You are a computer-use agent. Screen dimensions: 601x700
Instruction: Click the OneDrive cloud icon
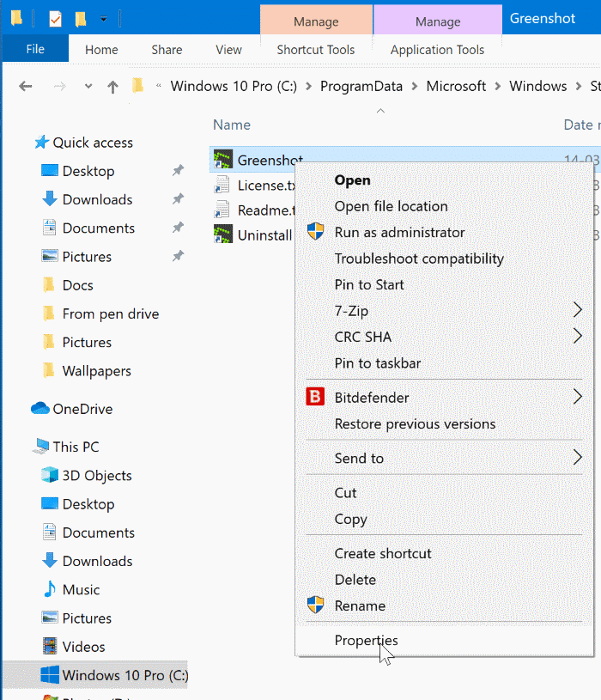point(40,408)
